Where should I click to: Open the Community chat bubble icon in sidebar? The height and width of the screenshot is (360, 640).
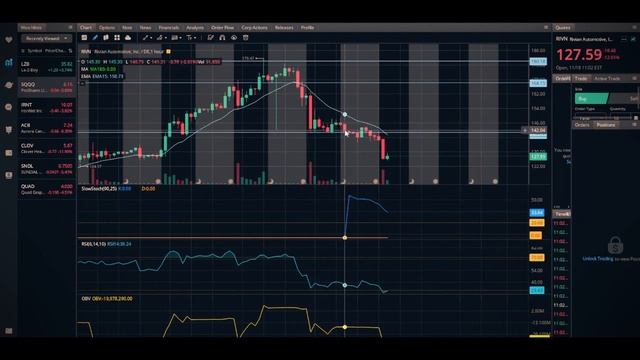(x=9, y=107)
